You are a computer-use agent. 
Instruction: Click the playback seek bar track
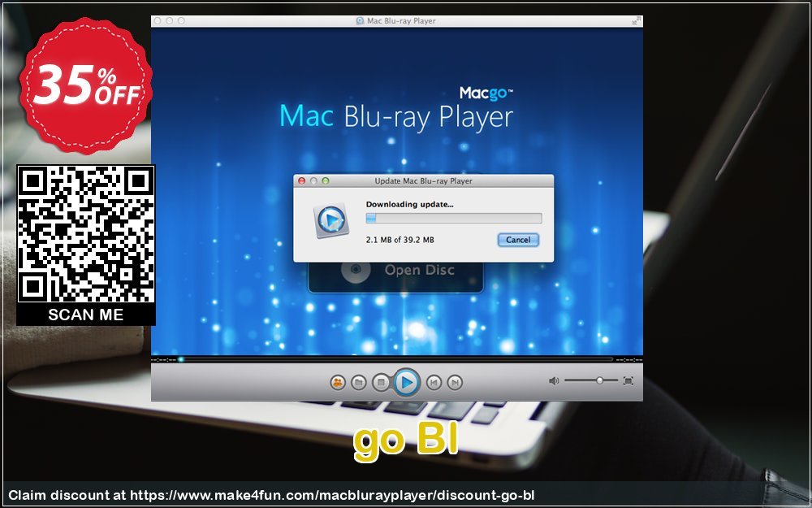(397, 358)
